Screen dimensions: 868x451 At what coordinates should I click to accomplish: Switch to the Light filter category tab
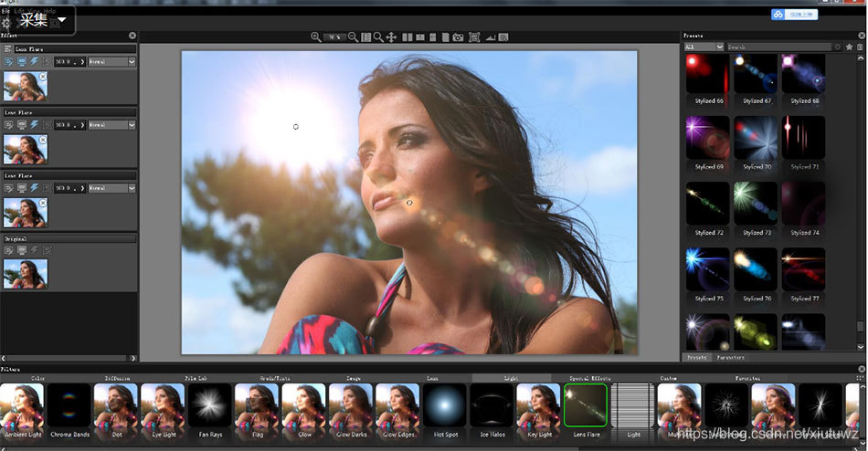tap(511, 379)
